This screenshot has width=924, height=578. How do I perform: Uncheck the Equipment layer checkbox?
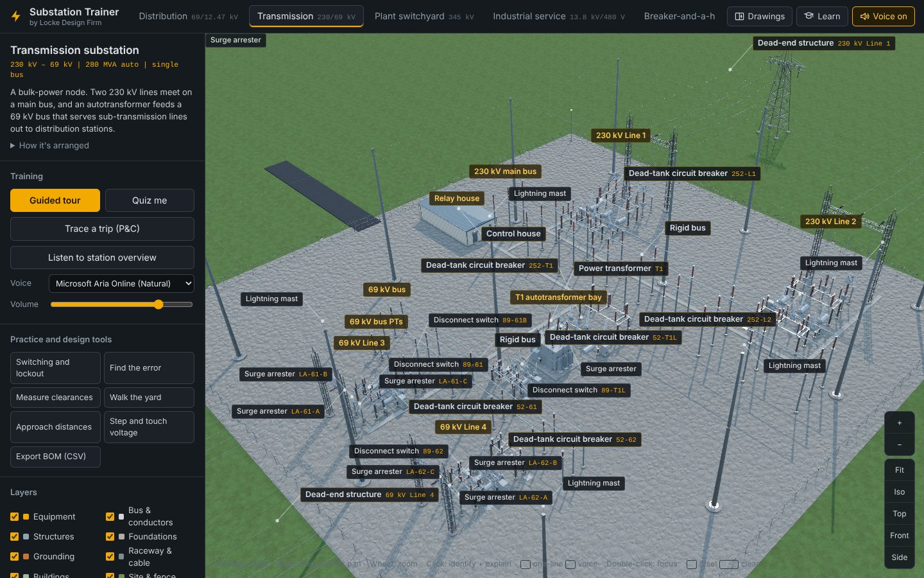(x=15, y=517)
